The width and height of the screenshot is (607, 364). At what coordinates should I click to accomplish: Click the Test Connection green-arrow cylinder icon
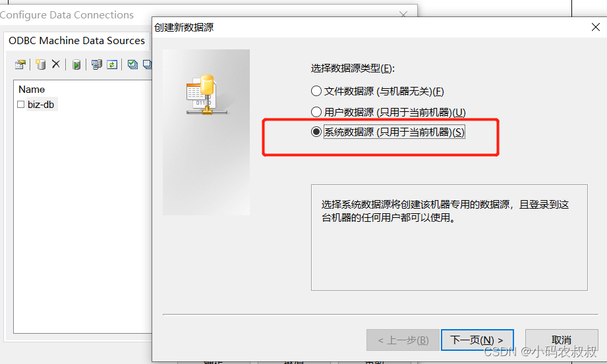(x=76, y=65)
